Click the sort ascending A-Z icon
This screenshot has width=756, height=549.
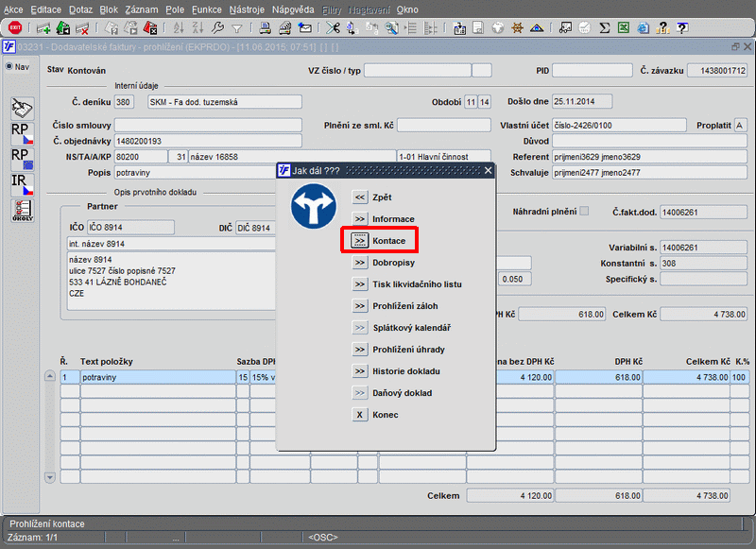tap(179, 28)
